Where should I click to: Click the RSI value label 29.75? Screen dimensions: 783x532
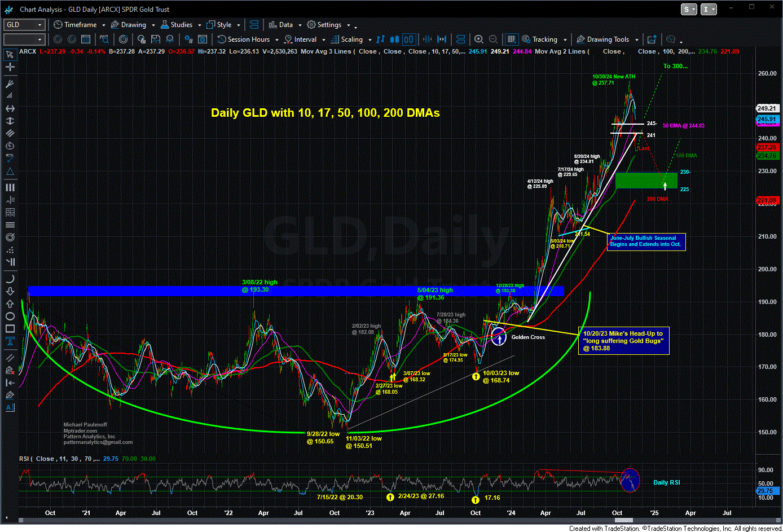767,491
